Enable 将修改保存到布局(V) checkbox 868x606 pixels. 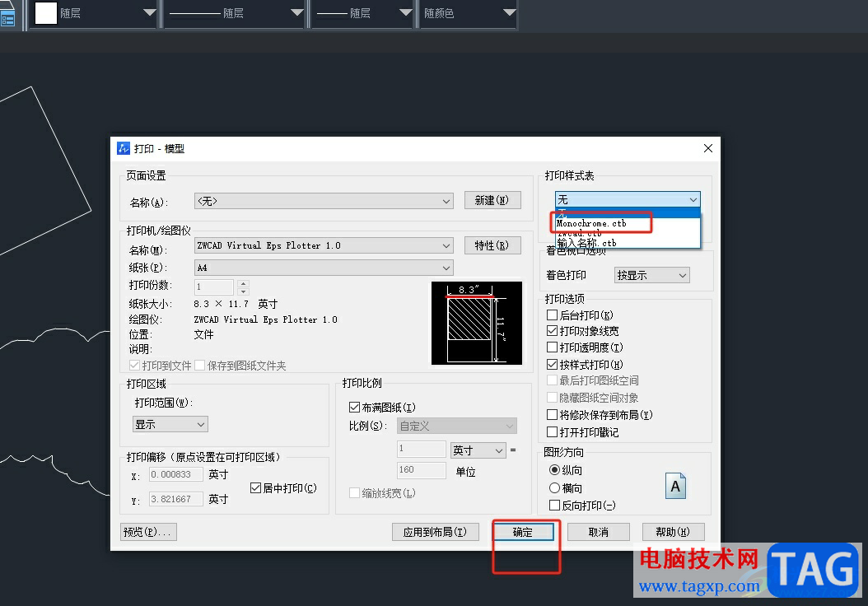point(552,414)
